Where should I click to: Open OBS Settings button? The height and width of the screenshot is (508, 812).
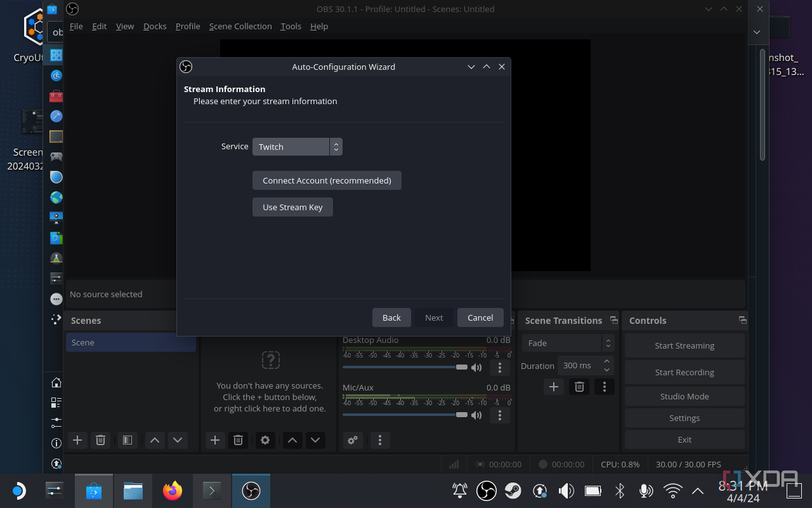click(684, 418)
